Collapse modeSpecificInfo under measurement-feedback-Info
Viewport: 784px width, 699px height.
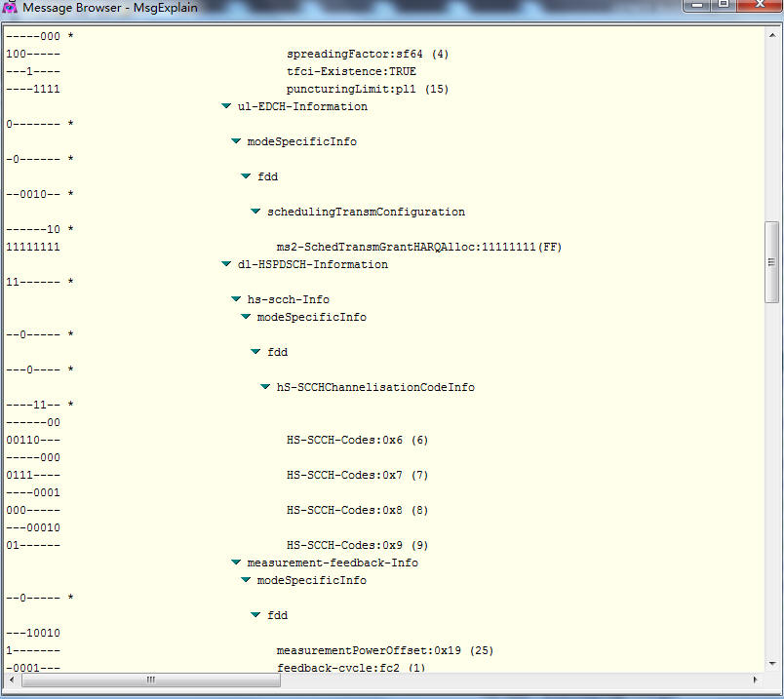tap(246, 579)
